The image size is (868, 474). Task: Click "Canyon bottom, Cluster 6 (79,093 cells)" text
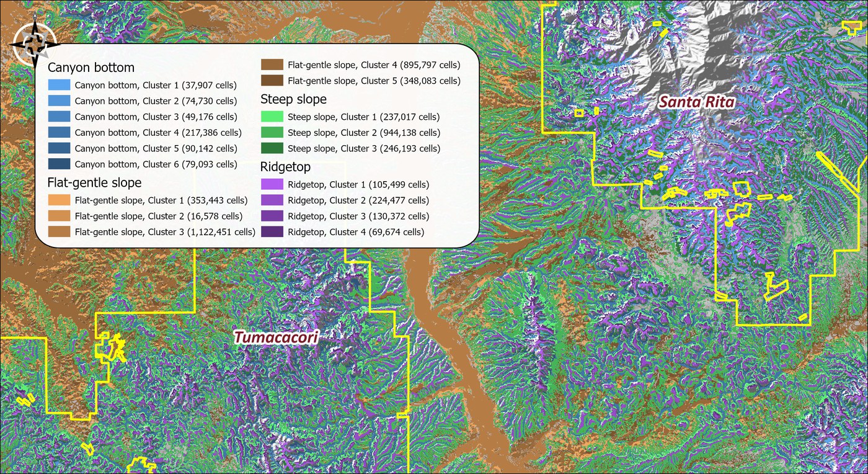[x=156, y=164]
